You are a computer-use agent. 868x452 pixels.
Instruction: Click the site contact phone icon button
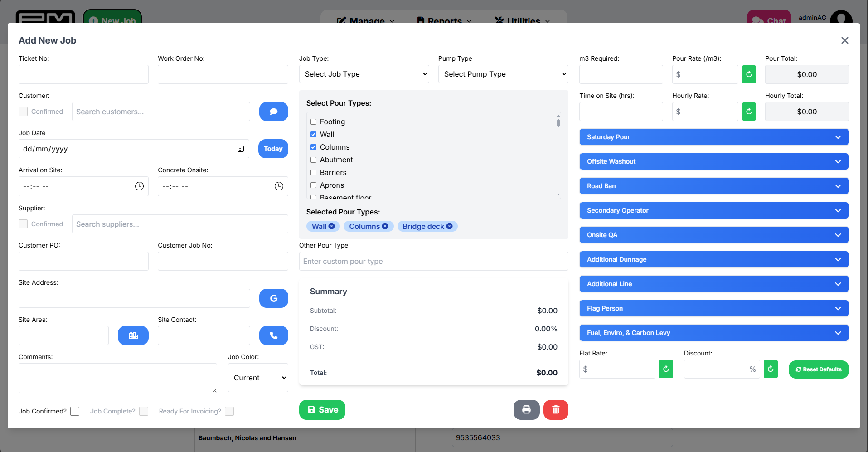[x=273, y=335]
